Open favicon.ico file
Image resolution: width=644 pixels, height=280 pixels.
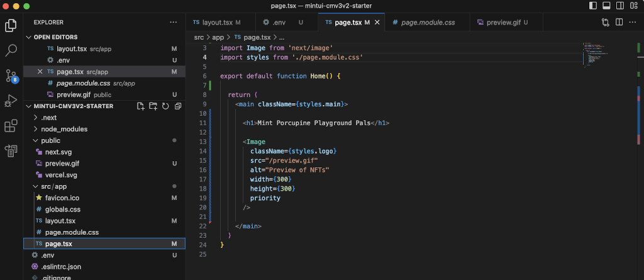coord(104,198)
